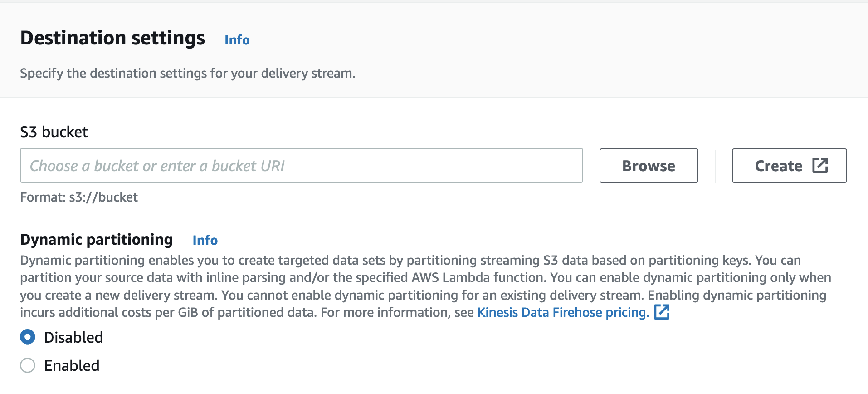868x394 pixels.
Task: Click the external-link icon after Firehose pricing
Action: click(x=662, y=312)
